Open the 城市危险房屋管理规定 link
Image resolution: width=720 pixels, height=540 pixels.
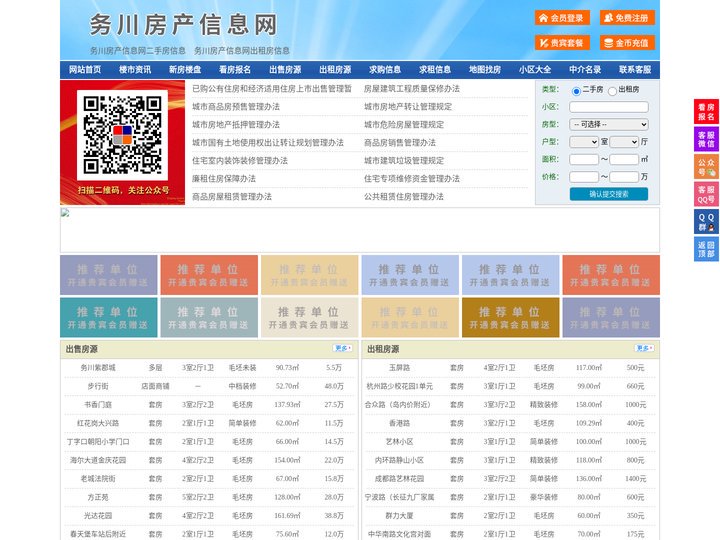click(404, 124)
